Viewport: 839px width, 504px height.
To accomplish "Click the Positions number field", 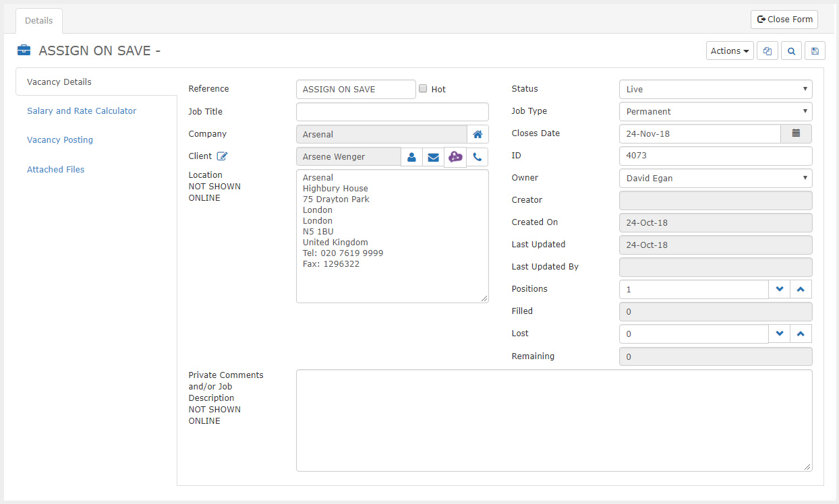I will pyautogui.click(x=694, y=289).
